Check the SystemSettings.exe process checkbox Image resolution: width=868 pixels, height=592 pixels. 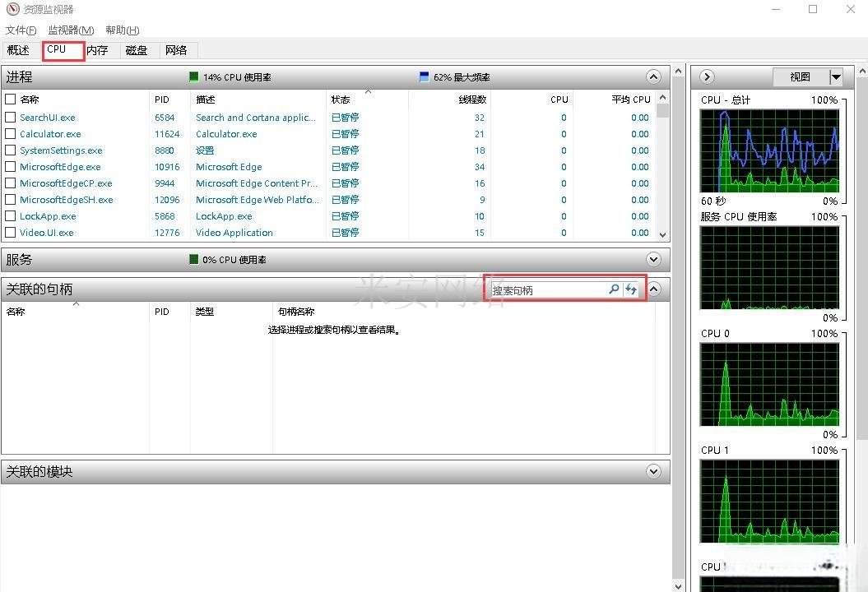(10, 150)
